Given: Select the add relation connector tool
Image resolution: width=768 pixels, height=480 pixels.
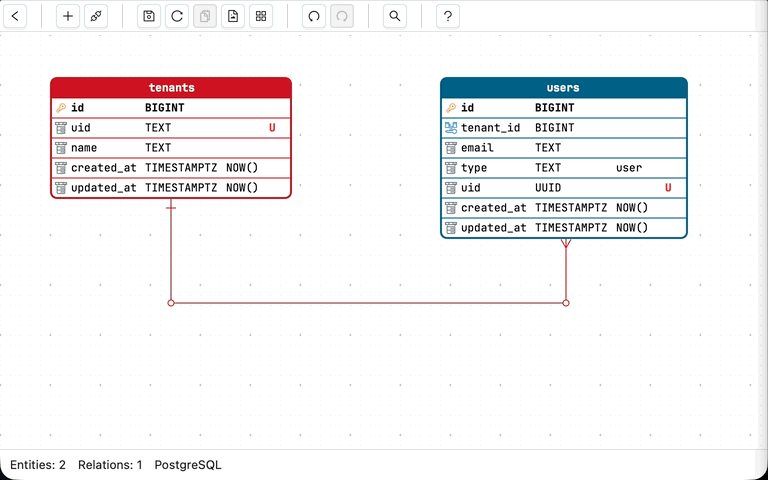Looking at the screenshot, I should [x=95, y=16].
